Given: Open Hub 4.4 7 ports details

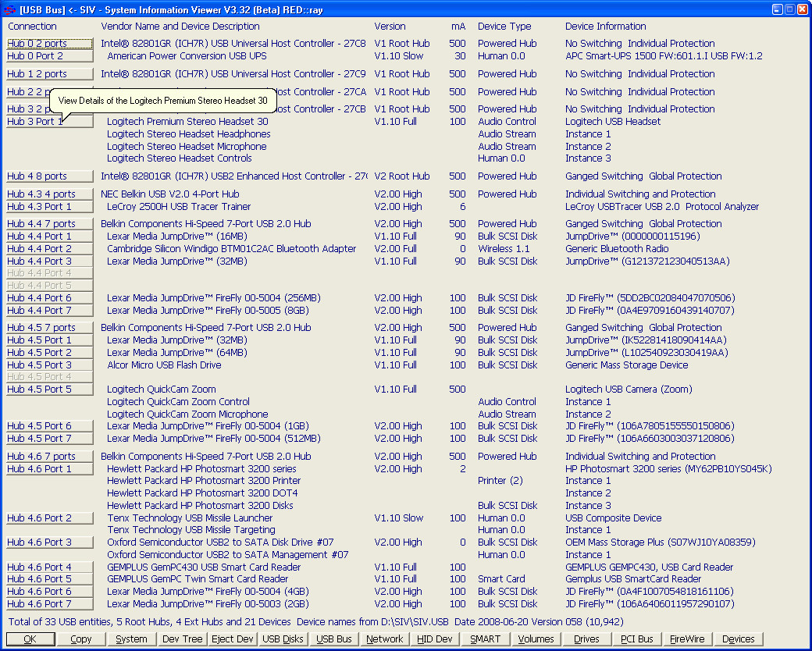Looking at the screenshot, I should coord(50,224).
